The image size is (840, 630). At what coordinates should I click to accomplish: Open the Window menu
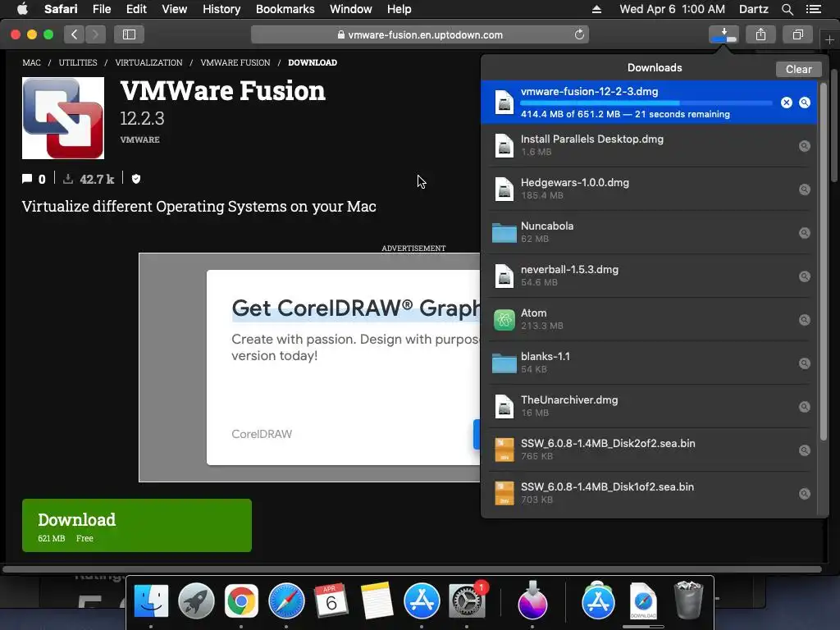[351, 9]
